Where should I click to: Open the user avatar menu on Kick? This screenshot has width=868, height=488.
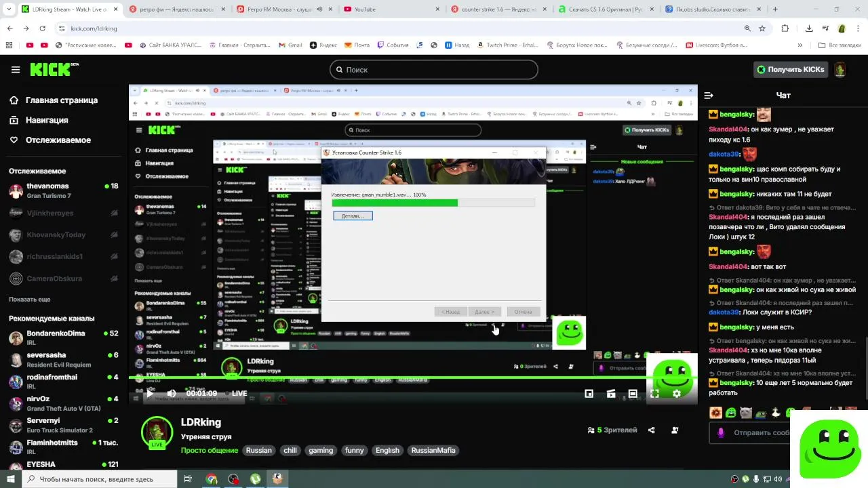click(x=840, y=69)
